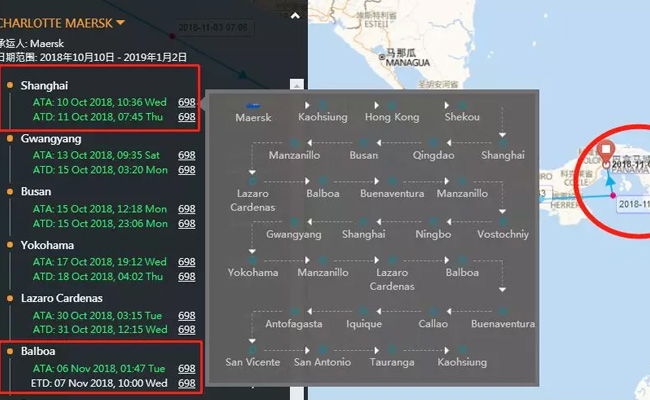Image resolution: width=650 pixels, height=400 pixels.
Task: Click the Gwangyang node in route diagram
Action: tap(294, 222)
